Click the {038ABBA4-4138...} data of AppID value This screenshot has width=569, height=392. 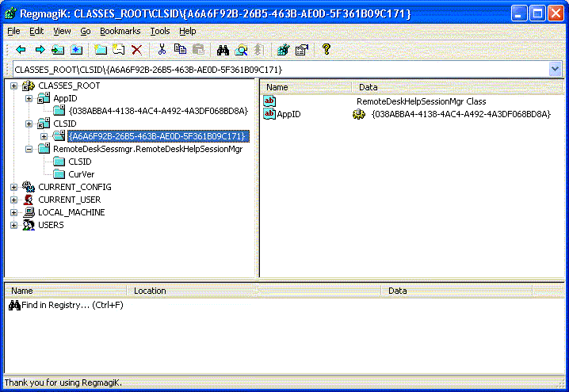pyautogui.click(x=461, y=114)
